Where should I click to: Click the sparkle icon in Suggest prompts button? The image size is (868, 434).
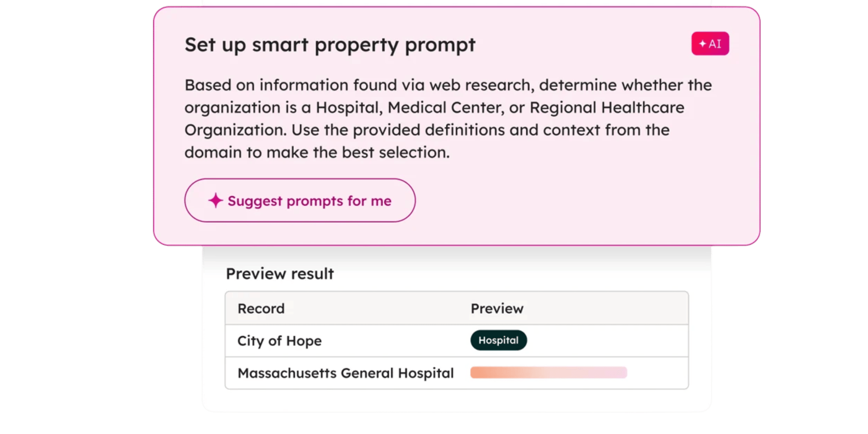coord(215,201)
